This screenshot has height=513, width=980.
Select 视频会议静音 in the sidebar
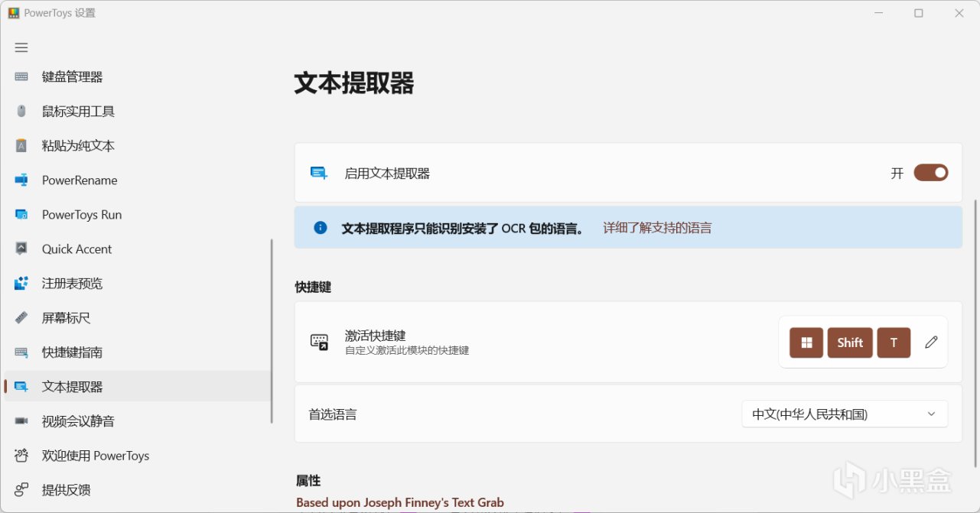click(138, 421)
